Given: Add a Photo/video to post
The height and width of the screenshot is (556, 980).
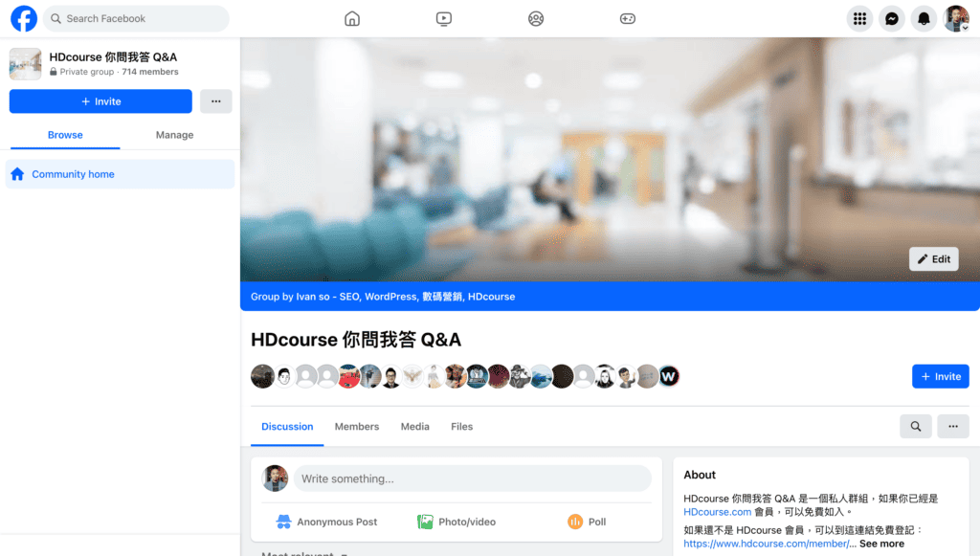Looking at the screenshot, I should coord(457,522).
